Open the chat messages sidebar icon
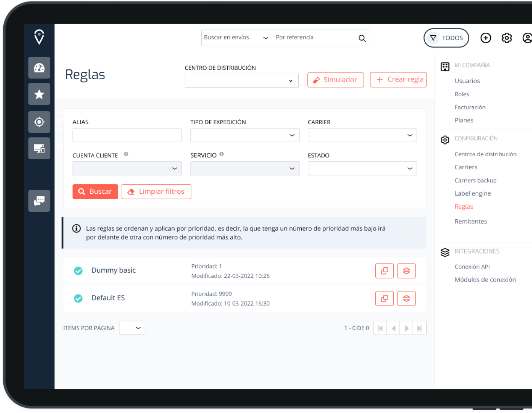This screenshot has width=532, height=413. point(39,201)
